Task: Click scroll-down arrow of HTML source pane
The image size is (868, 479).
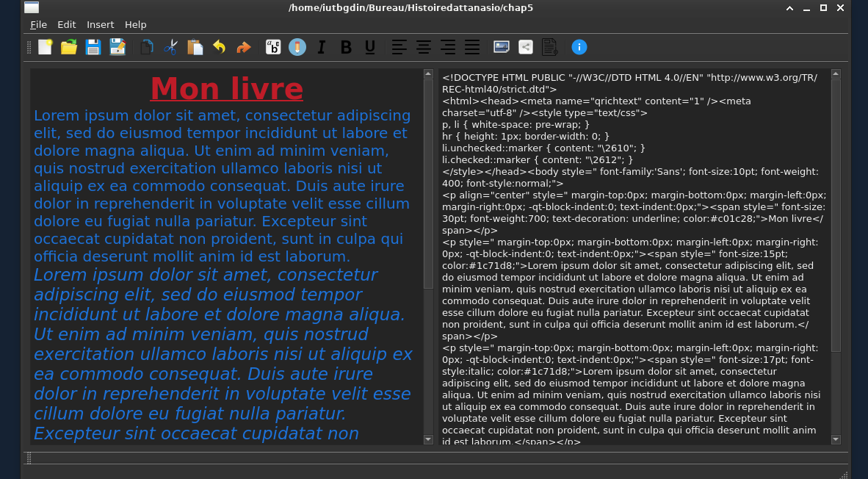Action: (836, 439)
